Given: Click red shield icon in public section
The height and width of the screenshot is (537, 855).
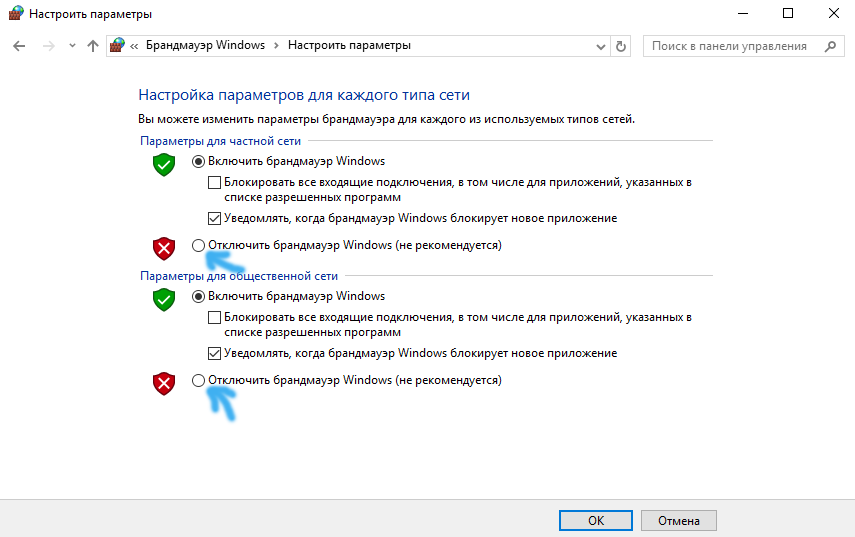Looking at the screenshot, I should tap(164, 384).
